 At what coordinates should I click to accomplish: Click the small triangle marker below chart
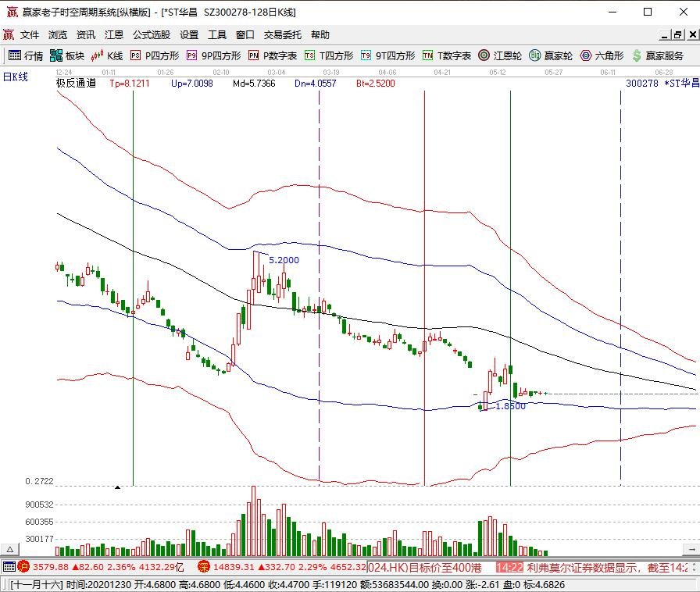(117, 487)
